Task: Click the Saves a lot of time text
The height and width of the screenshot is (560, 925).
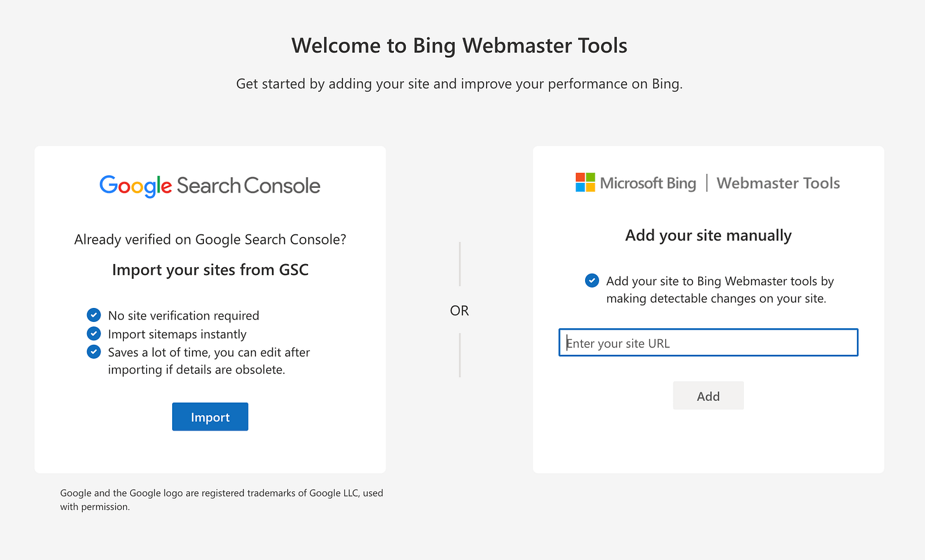Action: point(209,361)
